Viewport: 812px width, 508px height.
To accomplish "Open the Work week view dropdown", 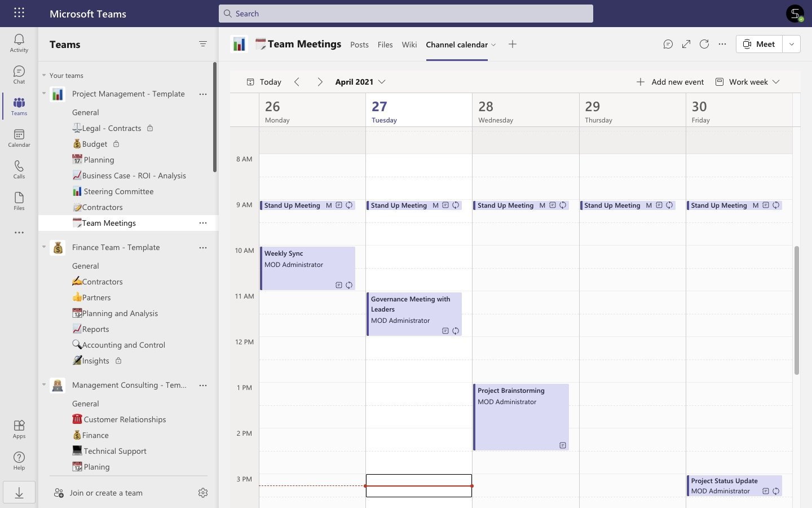I will point(748,82).
